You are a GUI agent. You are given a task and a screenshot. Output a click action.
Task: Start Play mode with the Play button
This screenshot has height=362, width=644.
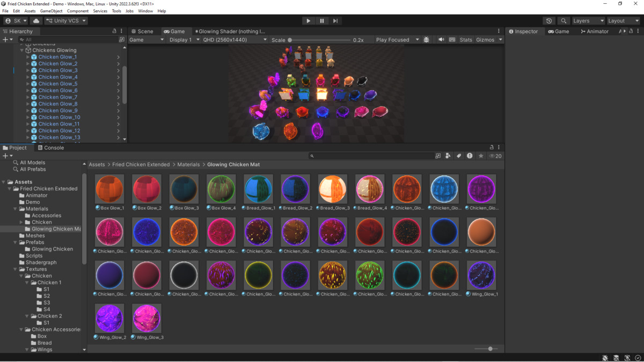click(308, 21)
